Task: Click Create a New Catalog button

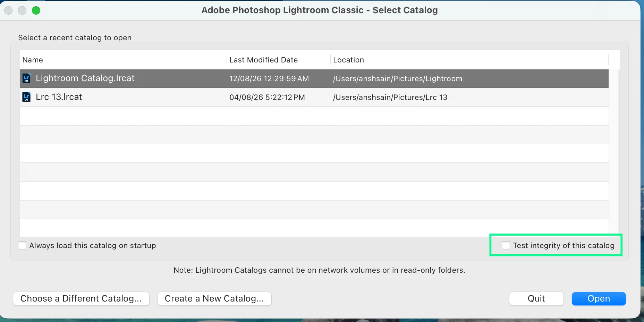Action: [x=214, y=299]
